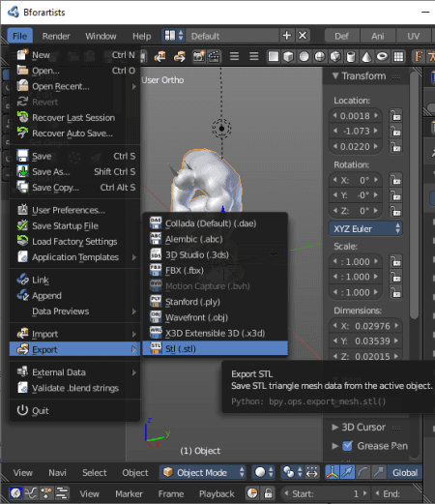Screen dimensions: 435x504
Task: Expand the 3D Cursor panel
Action: pyautogui.click(x=335, y=427)
